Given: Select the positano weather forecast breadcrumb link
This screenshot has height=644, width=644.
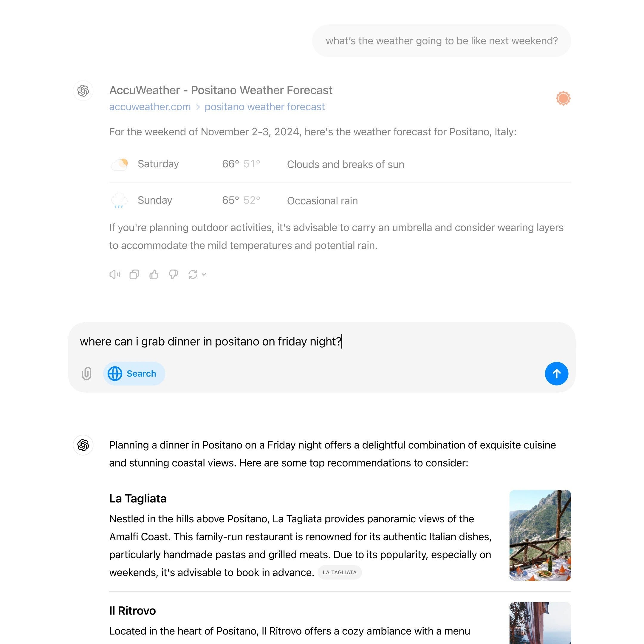Looking at the screenshot, I should click(x=264, y=107).
